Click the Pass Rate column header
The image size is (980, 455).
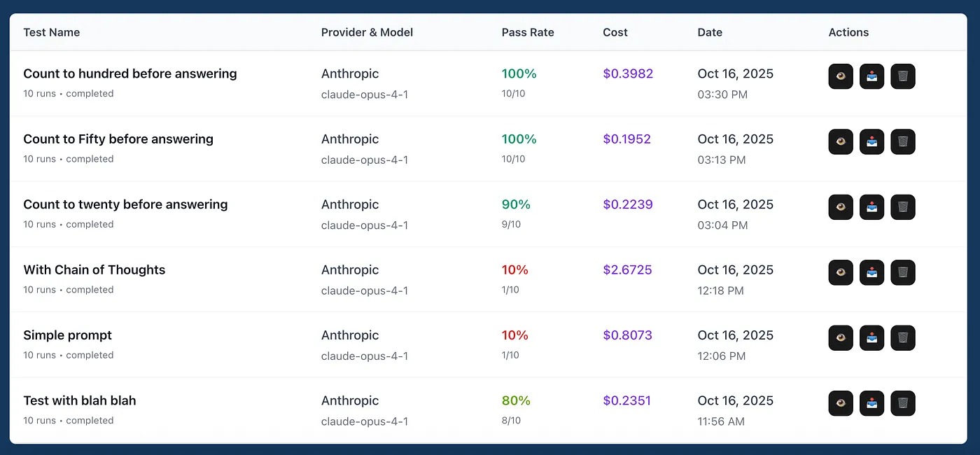[x=528, y=32]
